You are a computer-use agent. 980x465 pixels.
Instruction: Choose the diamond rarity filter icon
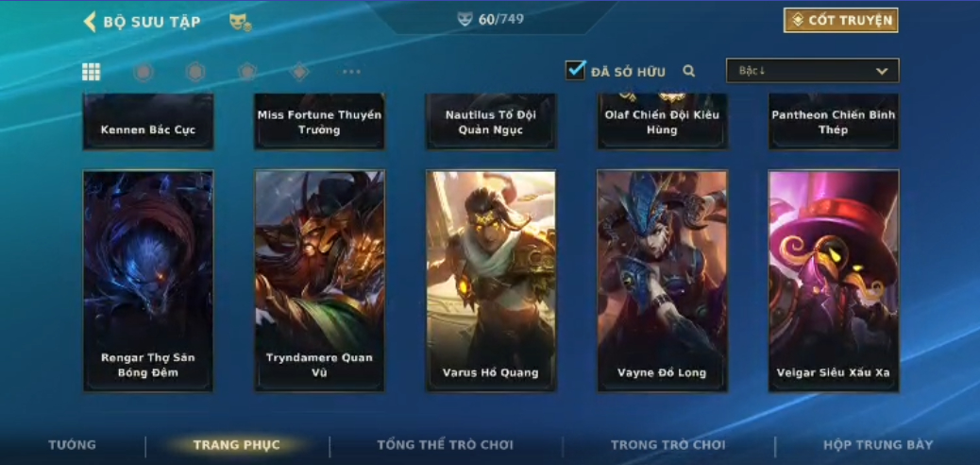[300, 72]
